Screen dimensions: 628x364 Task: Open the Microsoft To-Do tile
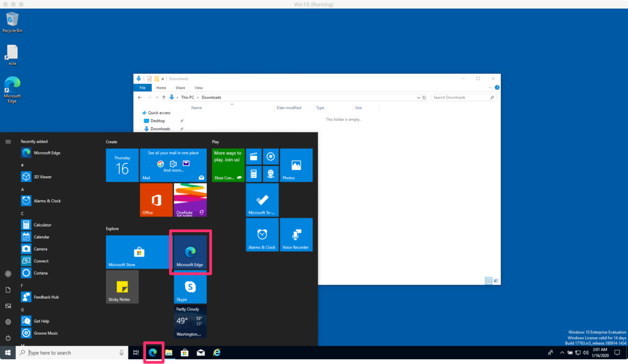pos(262,200)
